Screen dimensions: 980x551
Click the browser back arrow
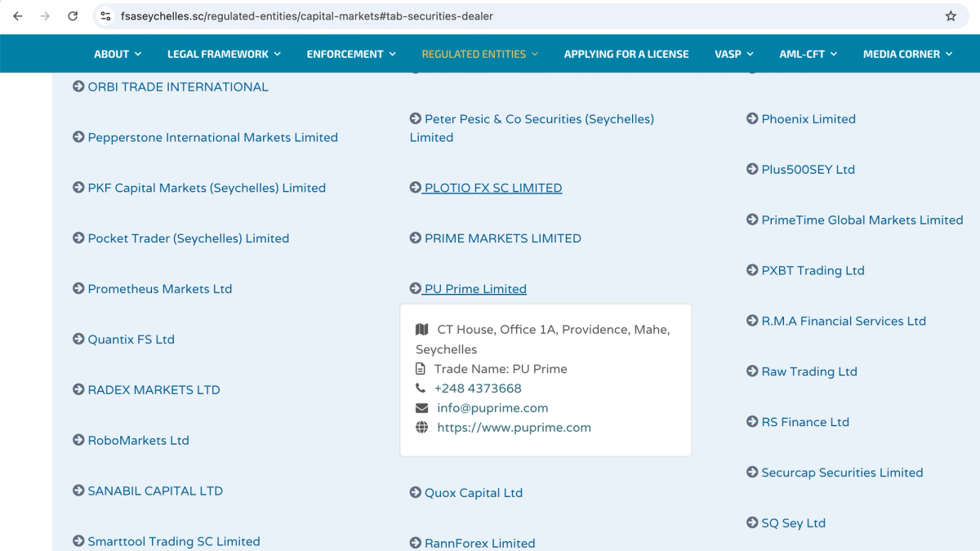point(18,16)
